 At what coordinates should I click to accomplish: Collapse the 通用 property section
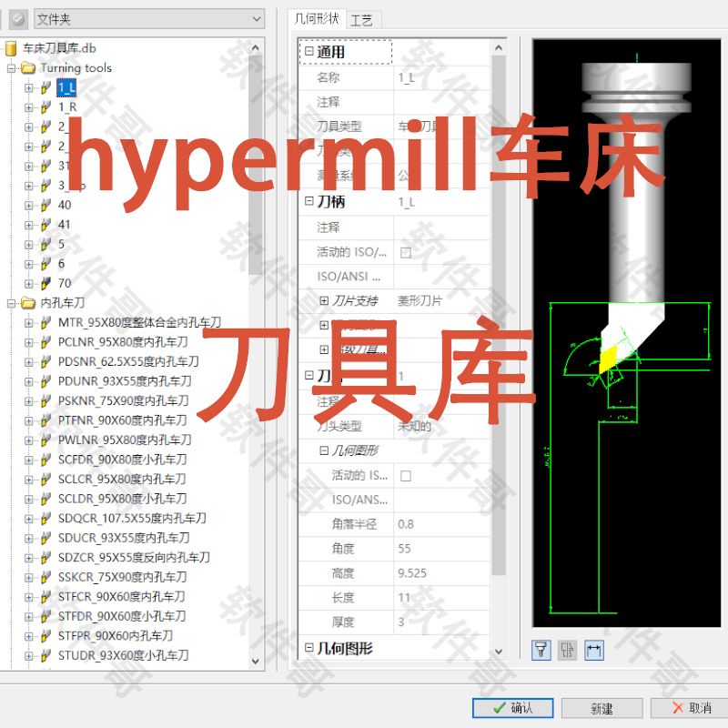point(308,53)
